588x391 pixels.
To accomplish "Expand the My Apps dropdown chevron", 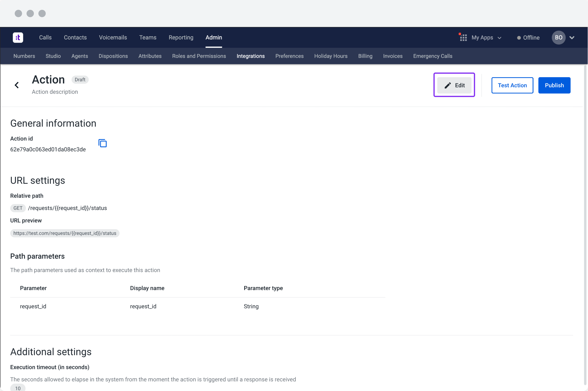I will tap(499, 38).
